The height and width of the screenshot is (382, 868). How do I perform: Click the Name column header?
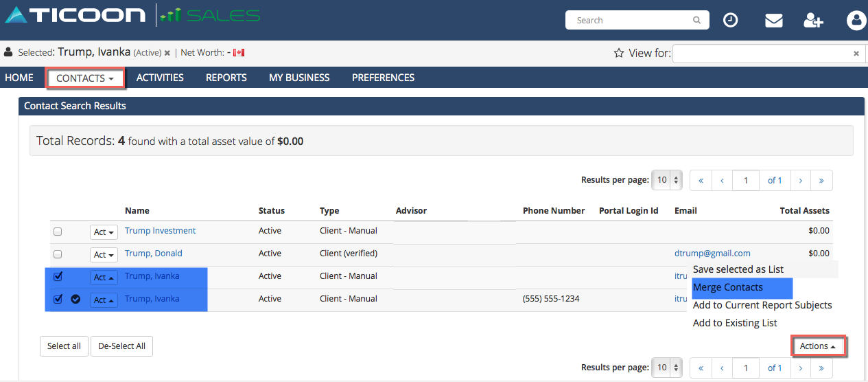coord(137,211)
